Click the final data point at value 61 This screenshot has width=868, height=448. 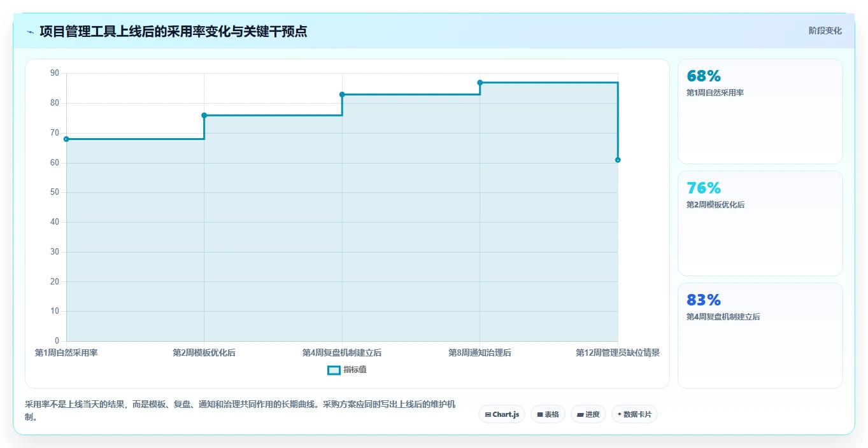tap(618, 160)
